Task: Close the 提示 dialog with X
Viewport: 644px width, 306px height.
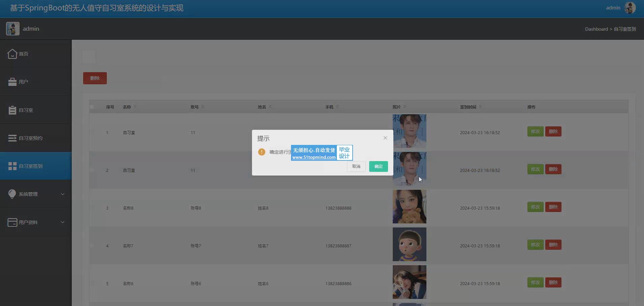Action: 385,138
